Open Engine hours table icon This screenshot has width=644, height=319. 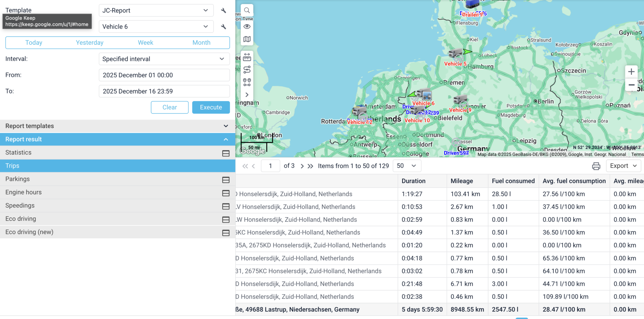[x=226, y=193]
